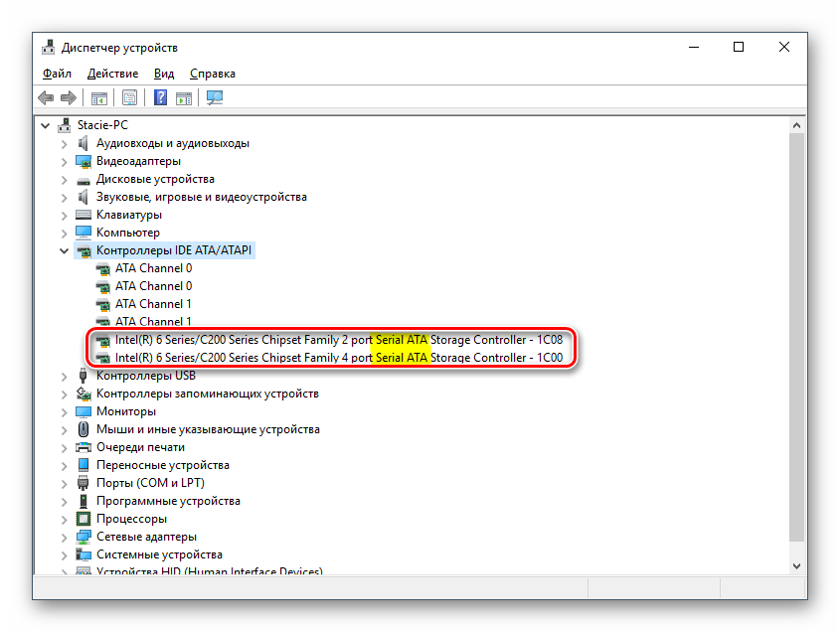The image size is (840, 632).
Task: Select the 2 port Serial ATA controller 1C08
Action: point(339,340)
